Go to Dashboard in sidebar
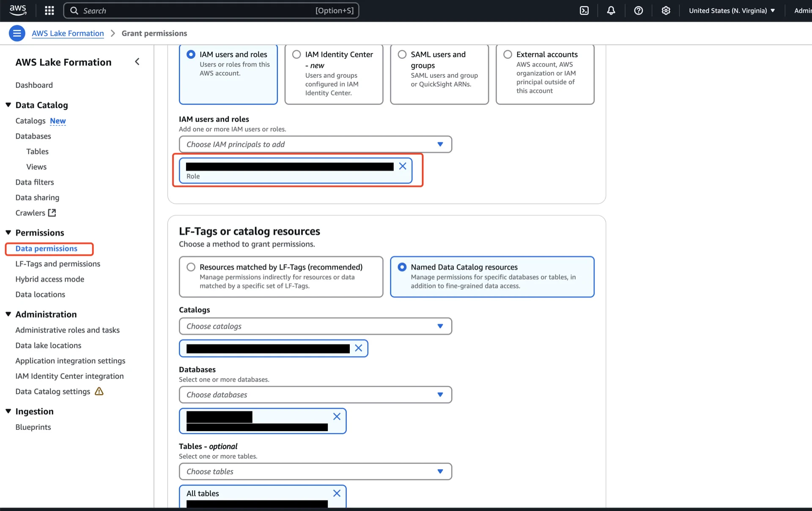The height and width of the screenshot is (511, 812). point(34,85)
